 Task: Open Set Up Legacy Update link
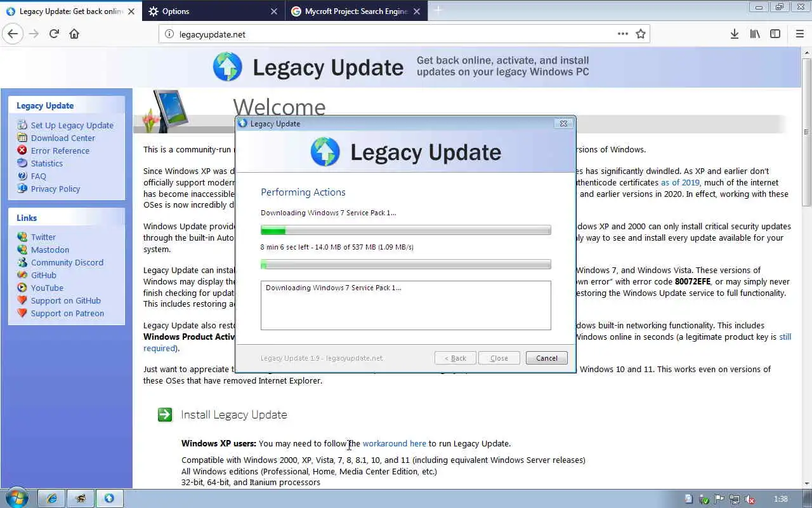pyautogui.click(x=72, y=125)
